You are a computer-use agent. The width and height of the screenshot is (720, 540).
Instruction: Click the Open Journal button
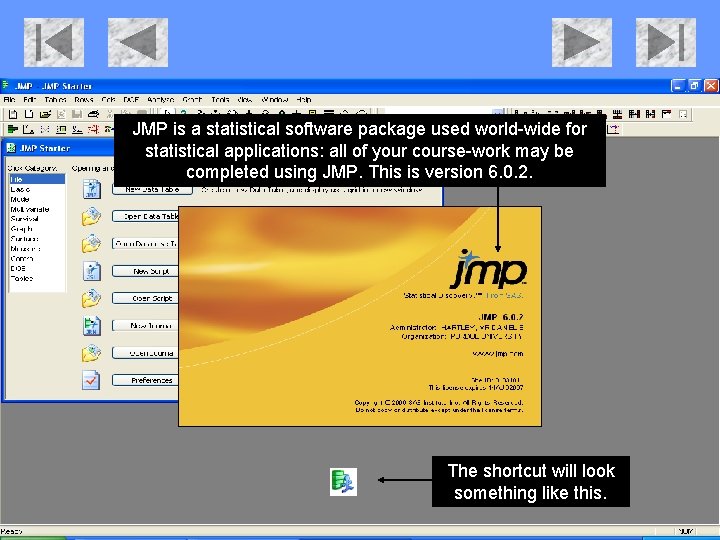tap(146, 353)
